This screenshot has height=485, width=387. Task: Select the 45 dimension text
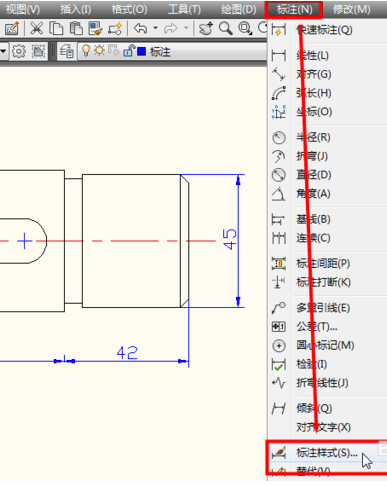pos(230,239)
